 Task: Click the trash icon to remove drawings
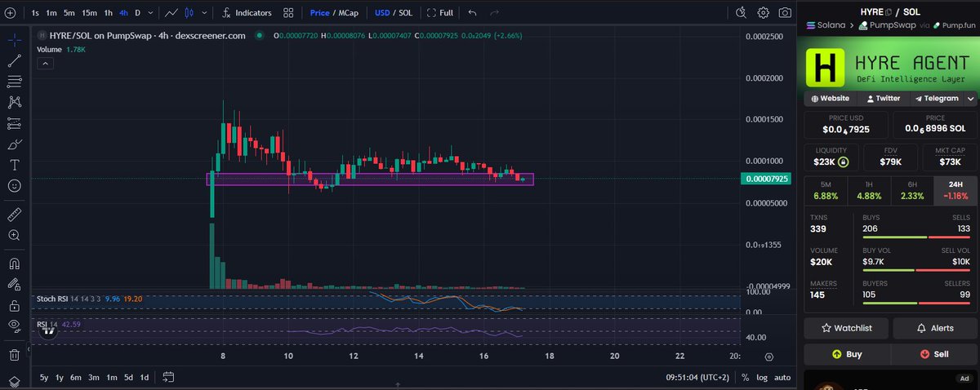pyautogui.click(x=14, y=355)
